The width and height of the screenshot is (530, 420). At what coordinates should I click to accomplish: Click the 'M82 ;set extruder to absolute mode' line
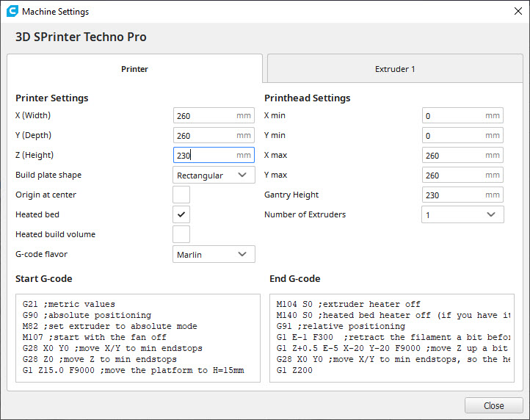click(110, 326)
